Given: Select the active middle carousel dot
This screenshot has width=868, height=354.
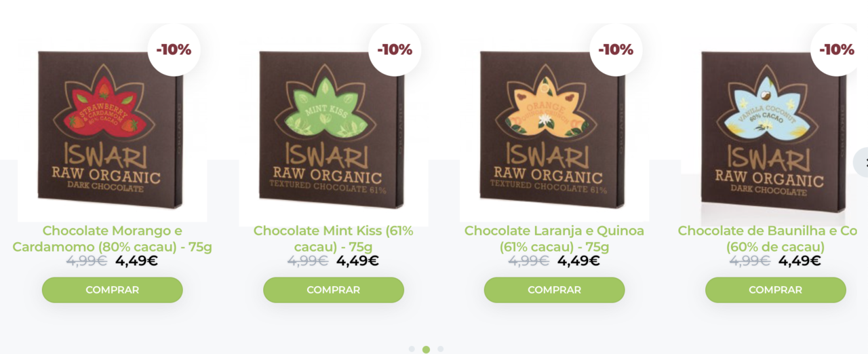Looking at the screenshot, I should point(426,349).
